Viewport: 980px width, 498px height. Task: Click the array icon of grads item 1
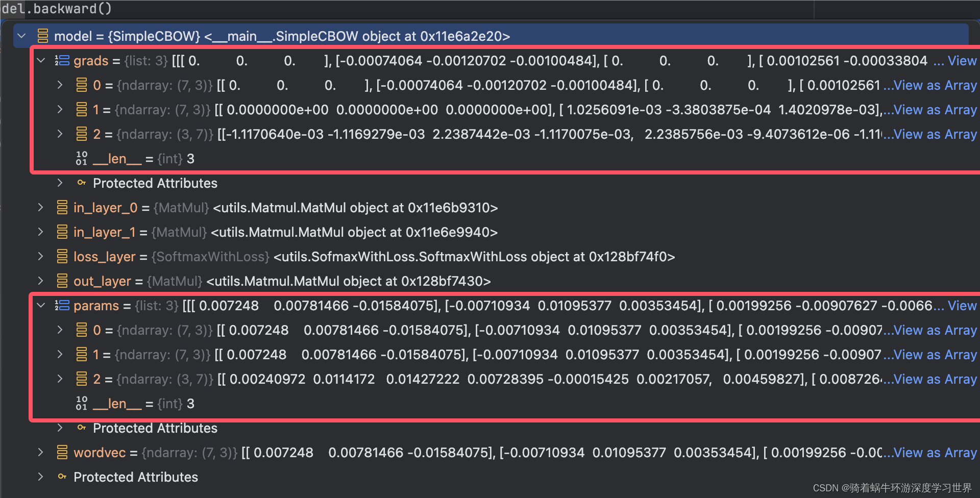tap(82, 109)
